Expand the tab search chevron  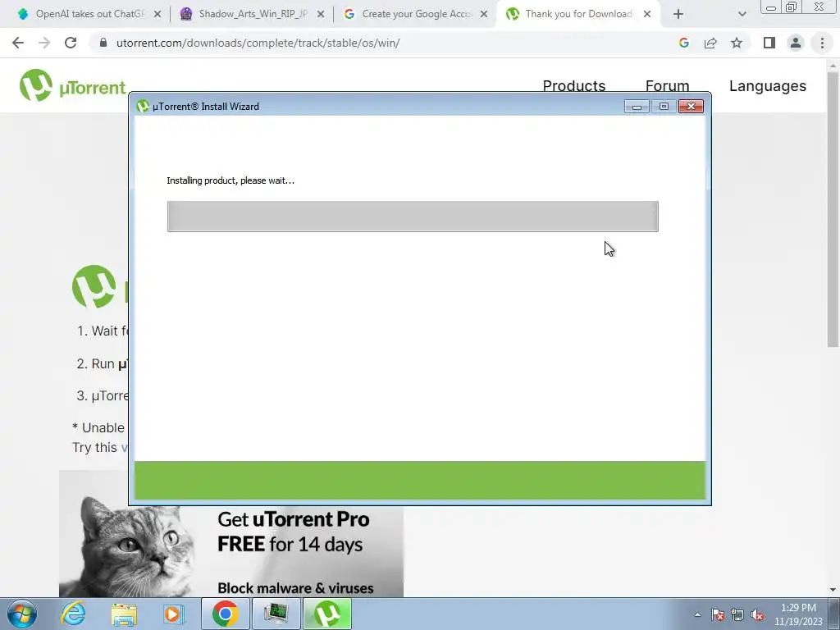pyautogui.click(x=742, y=15)
